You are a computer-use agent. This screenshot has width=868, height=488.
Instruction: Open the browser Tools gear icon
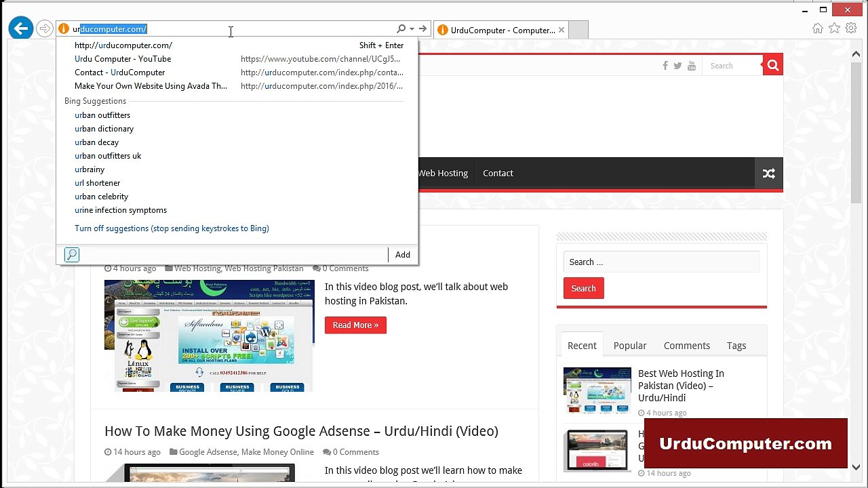tap(850, 28)
